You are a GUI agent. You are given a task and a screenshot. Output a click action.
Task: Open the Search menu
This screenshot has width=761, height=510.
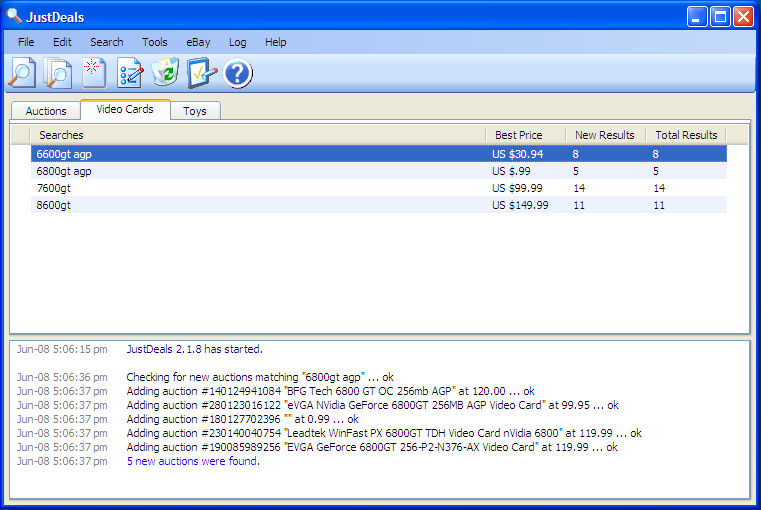(107, 42)
